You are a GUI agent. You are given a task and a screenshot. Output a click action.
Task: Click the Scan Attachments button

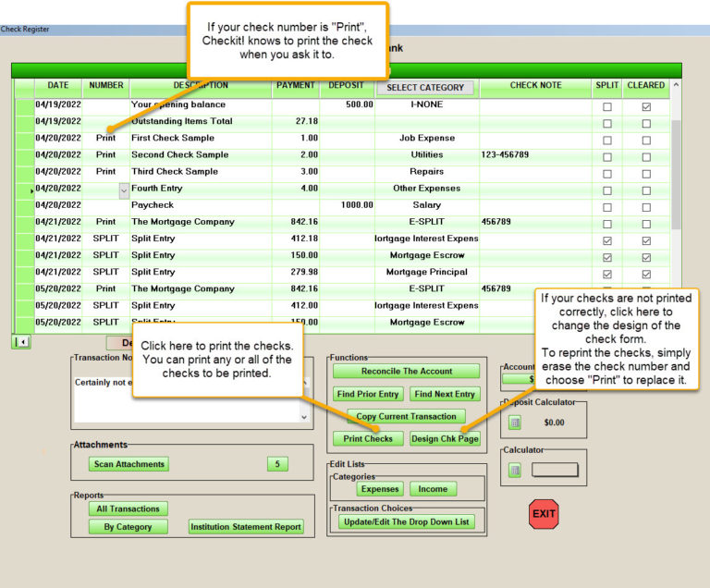tap(129, 464)
